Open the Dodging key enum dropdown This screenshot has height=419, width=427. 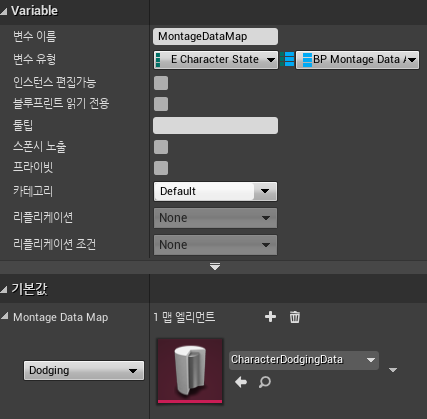click(84, 370)
